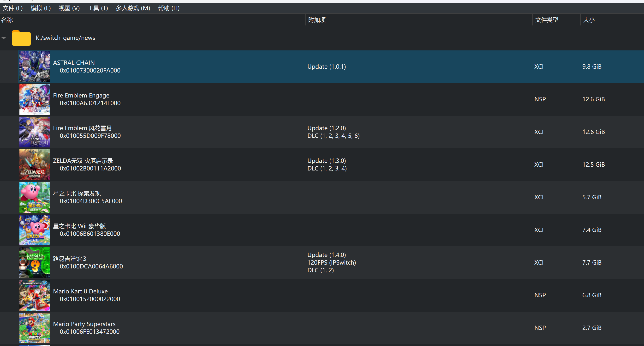Open the 多人游戏 (M) menu
644x346 pixels.
point(133,8)
